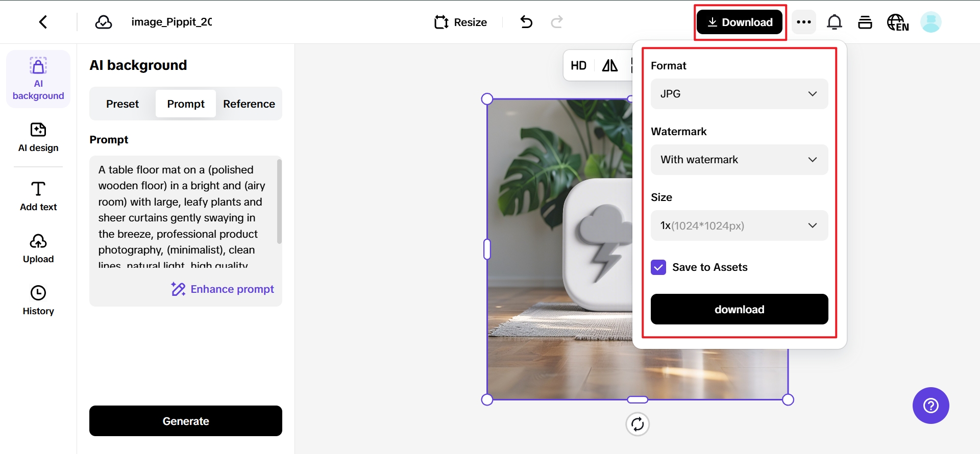The width and height of the screenshot is (980, 454).
Task: Click the flip image icon
Action: (x=609, y=65)
